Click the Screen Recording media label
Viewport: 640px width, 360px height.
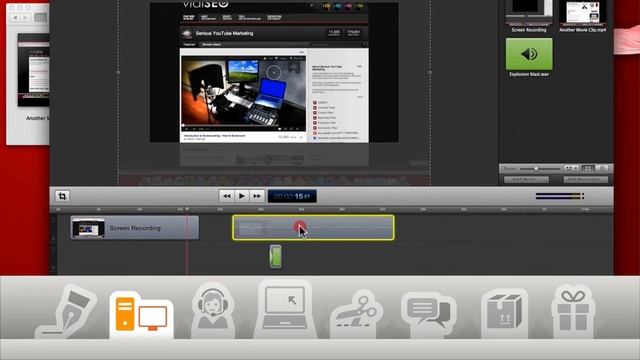(x=529, y=30)
